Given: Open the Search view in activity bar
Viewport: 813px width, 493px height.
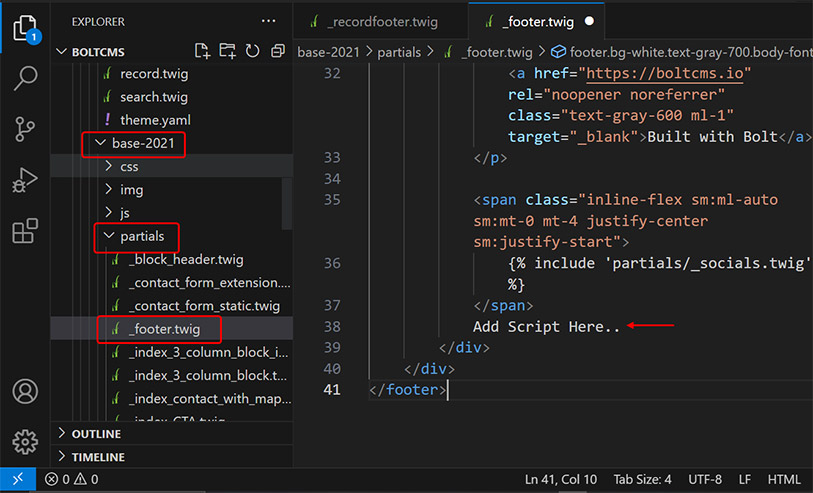Looking at the screenshot, I should point(25,78).
